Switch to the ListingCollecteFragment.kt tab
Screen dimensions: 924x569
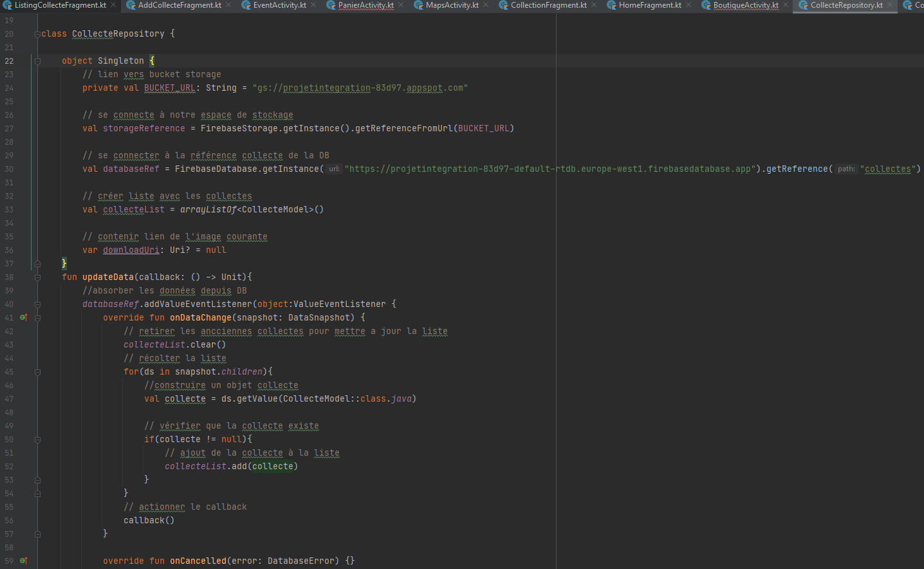59,5
